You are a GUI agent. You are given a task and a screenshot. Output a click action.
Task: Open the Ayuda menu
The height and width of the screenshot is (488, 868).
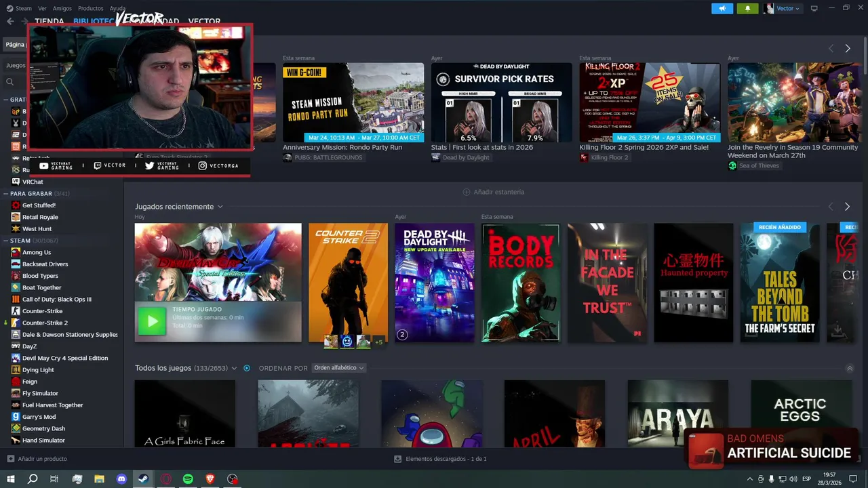click(x=117, y=8)
